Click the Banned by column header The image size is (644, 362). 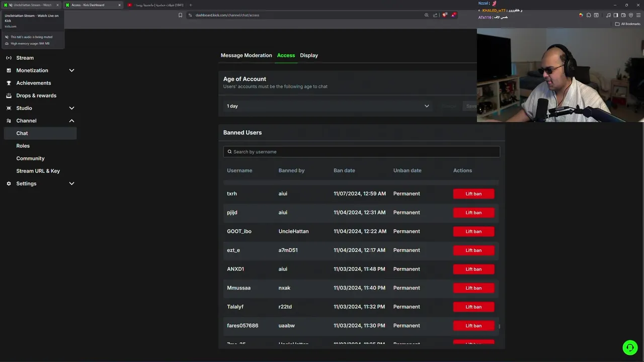click(291, 170)
